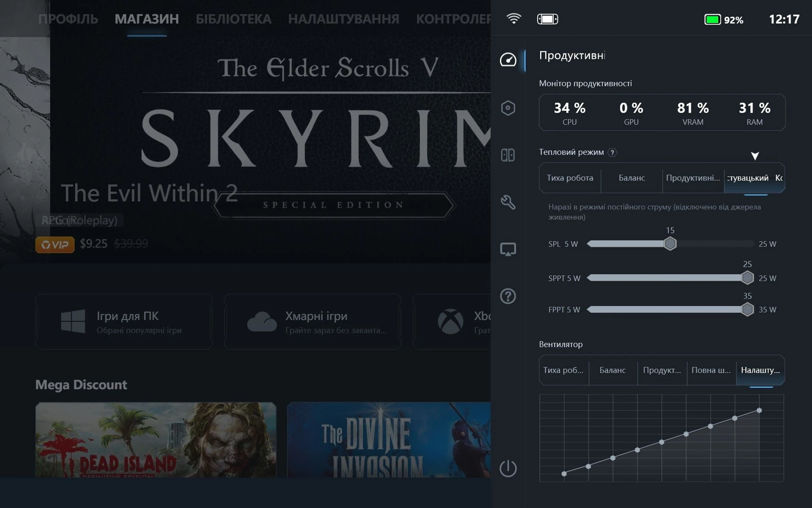Select Тиха роб... fan mode
The height and width of the screenshot is (508, 812).
tap(563, 370)
